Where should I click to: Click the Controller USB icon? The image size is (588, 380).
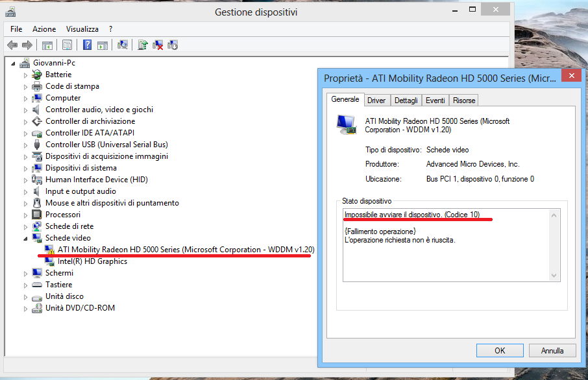click(x=37, y=145)
